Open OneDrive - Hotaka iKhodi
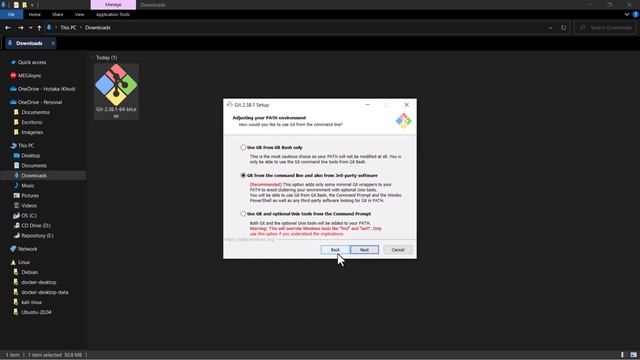This screenshot has width=640, height=360. coord(47,89)
